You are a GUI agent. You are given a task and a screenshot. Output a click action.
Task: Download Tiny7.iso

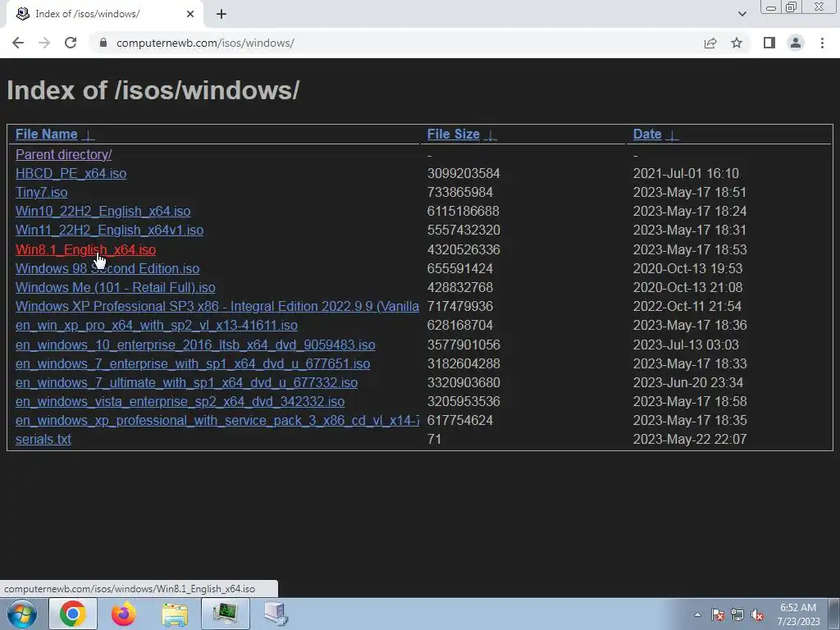coord(41,192)
